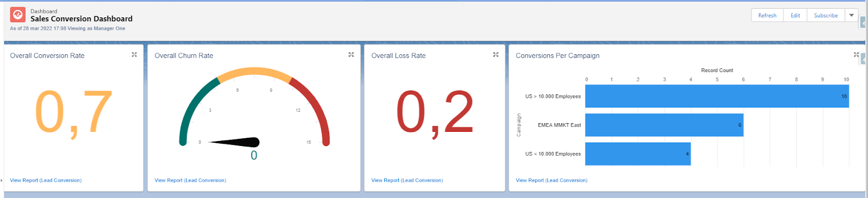868x198 pixels.
Task: Open View Report link under Overall Churn Rate
Action: 190,180
